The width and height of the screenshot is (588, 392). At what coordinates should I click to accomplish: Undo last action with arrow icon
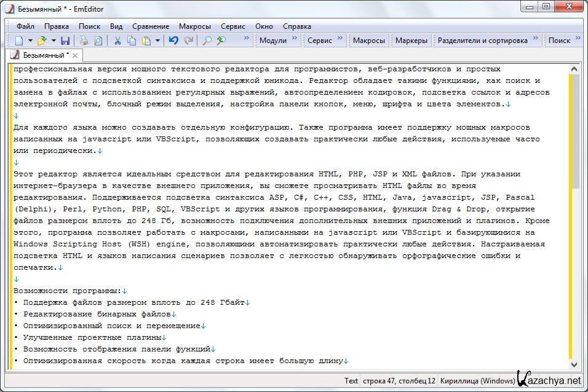pyautogui.click(x=173, y=41)
